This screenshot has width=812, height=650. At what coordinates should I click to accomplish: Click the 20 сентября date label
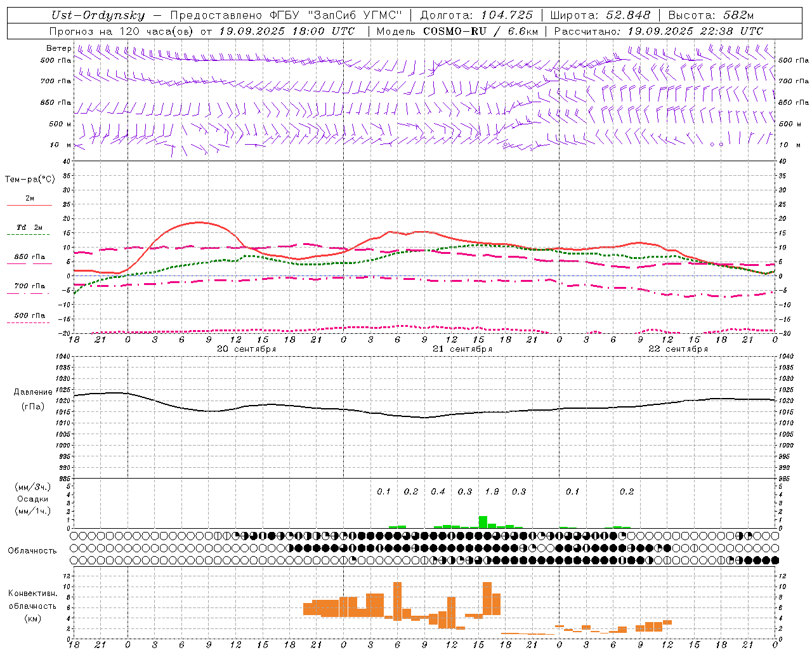(x=246, y=349)
